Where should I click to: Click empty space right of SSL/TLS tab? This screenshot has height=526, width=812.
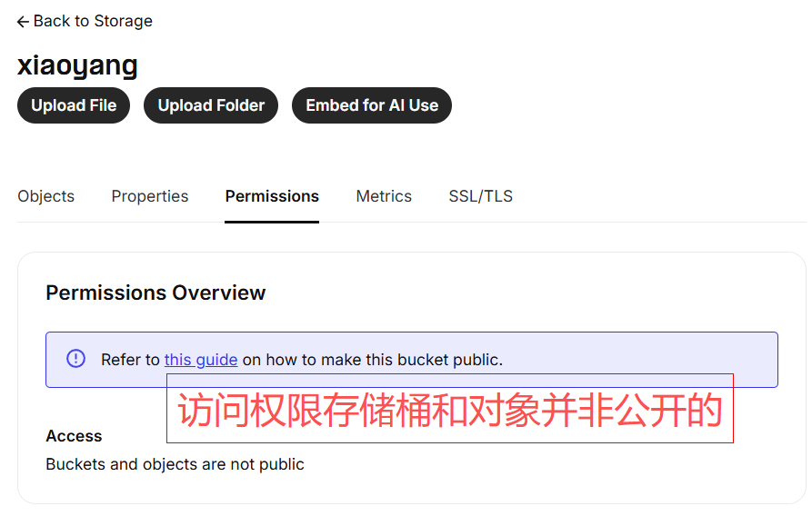[x=655, y=196]
